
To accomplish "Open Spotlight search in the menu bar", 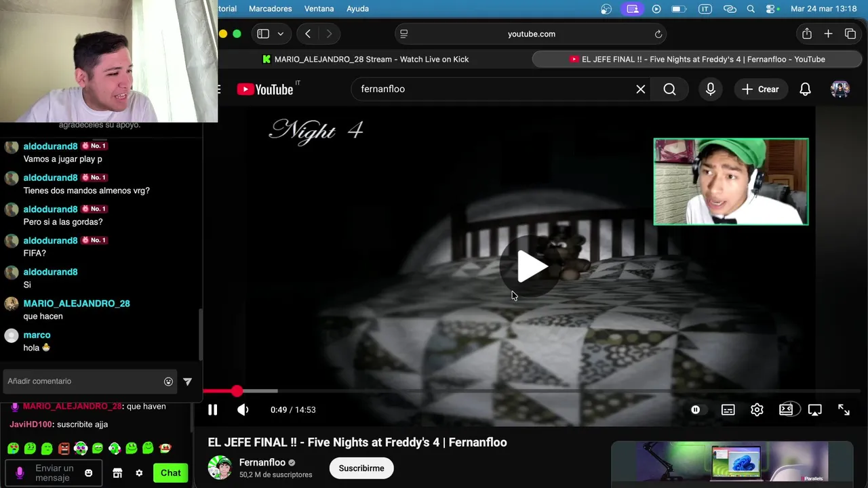I will click(751, 9).
